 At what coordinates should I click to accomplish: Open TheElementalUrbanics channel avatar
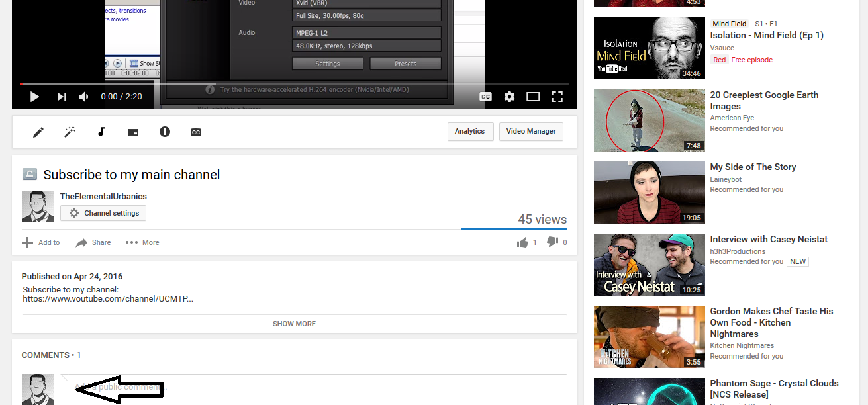(x=38, y=206)
